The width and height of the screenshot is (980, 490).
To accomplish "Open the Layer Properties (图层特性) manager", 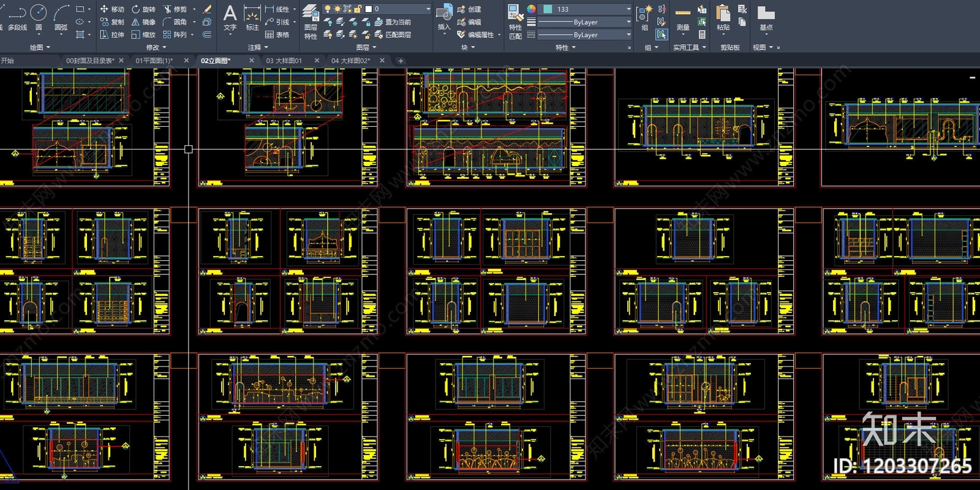I will 311,22.
